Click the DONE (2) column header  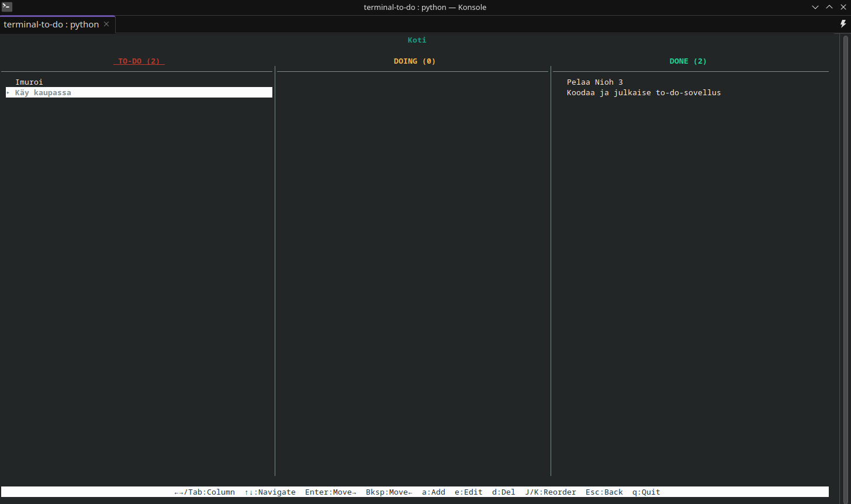[688, 61]
